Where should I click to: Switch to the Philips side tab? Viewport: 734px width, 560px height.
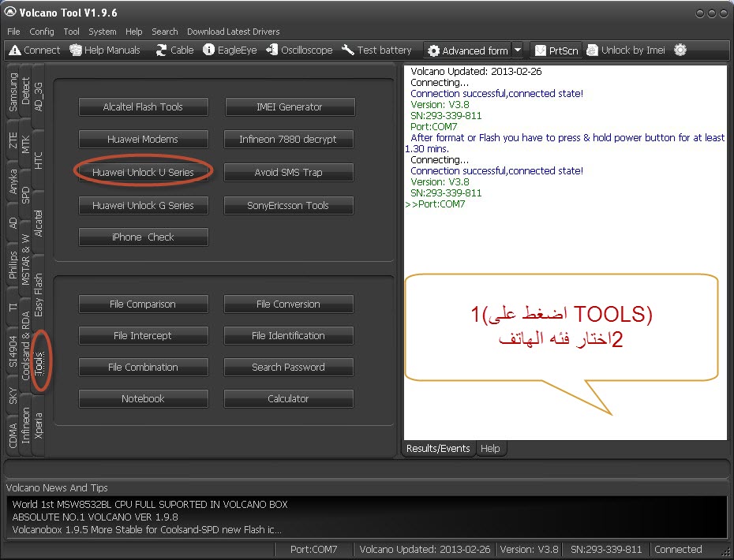(x=13, y=265)
